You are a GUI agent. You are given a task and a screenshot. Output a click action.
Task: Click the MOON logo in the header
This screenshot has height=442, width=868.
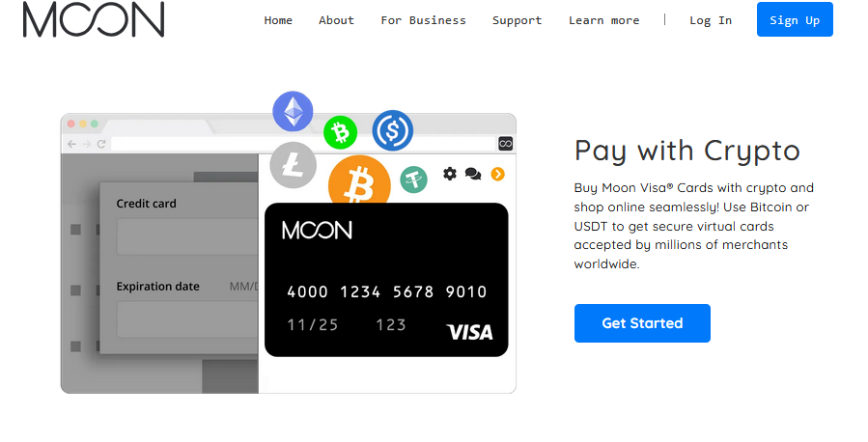click(x=94, y=19)
